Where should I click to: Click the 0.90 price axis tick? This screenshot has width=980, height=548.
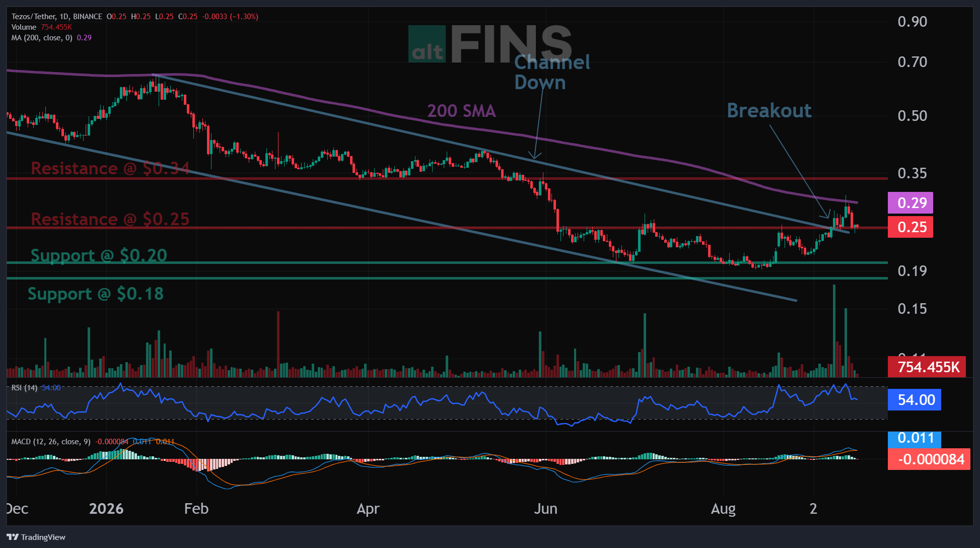(x=912, y=22)
